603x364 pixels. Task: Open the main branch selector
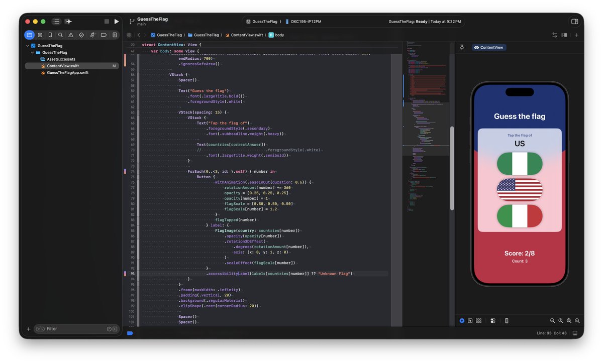pos(141,24)
